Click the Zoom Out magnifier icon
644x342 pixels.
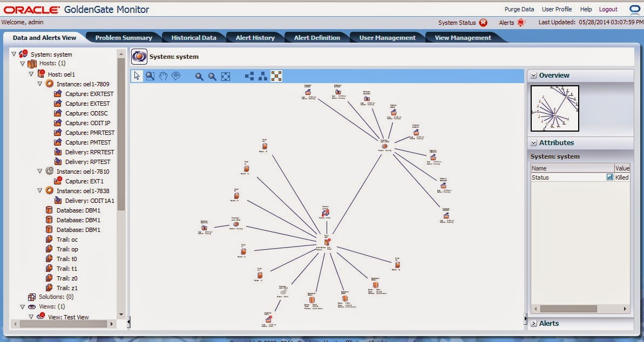click(x=212, y=76)
